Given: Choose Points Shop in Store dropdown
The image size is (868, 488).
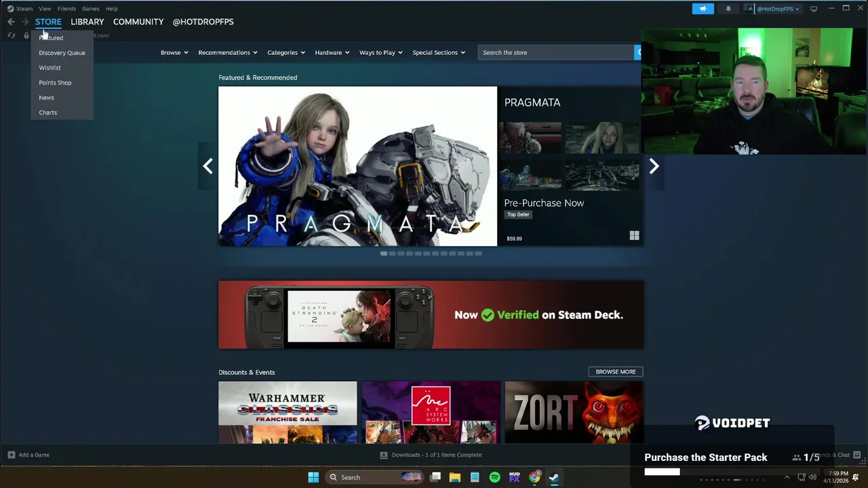Looking at the screenshot, I should click(62, 83).
